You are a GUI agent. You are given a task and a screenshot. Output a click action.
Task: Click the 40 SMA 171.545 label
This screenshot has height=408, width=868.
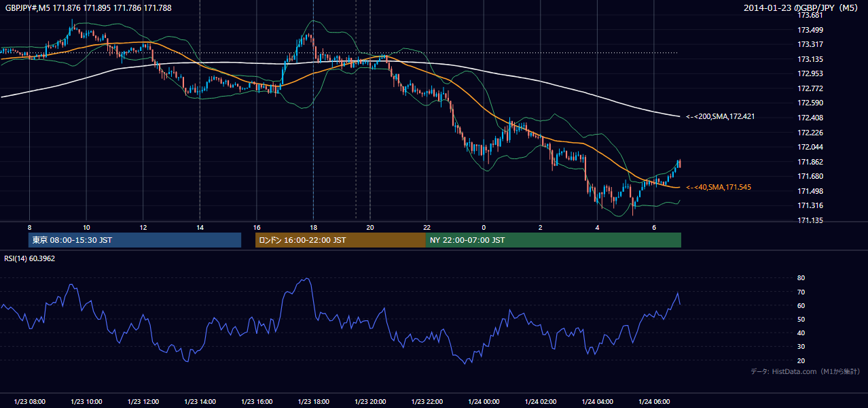tap(719, 187)
